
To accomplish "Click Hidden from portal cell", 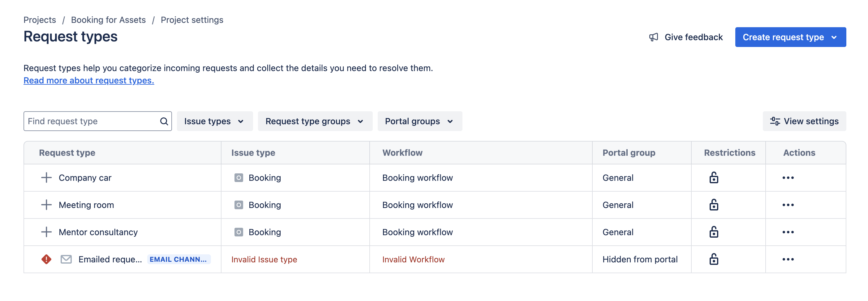I will [x=640, y=260].
